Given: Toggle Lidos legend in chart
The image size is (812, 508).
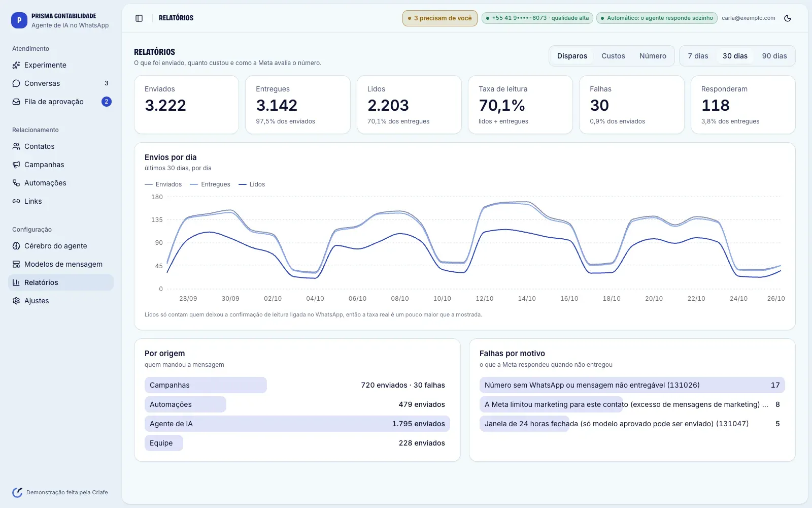Looking at the screenshot, I should point(252,184).
